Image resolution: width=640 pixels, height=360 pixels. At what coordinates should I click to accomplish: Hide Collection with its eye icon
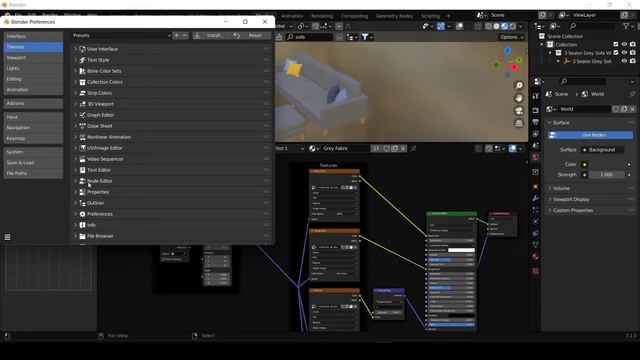(x=624, y=44)
